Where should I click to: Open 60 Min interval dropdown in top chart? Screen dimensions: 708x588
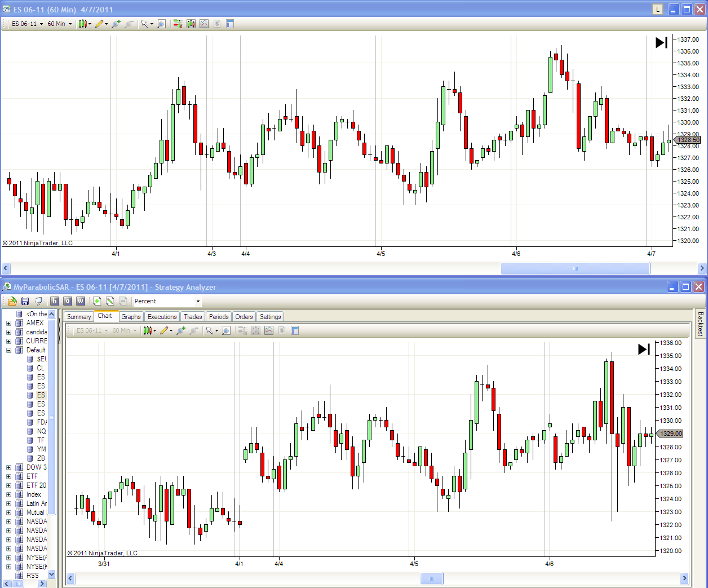pos(60,24)
